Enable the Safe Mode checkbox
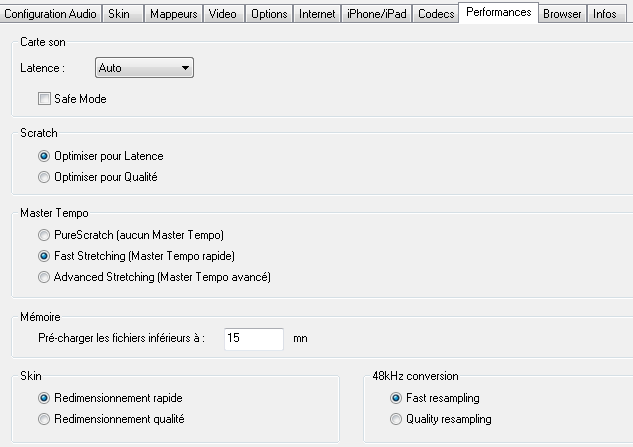 (44, 99)
